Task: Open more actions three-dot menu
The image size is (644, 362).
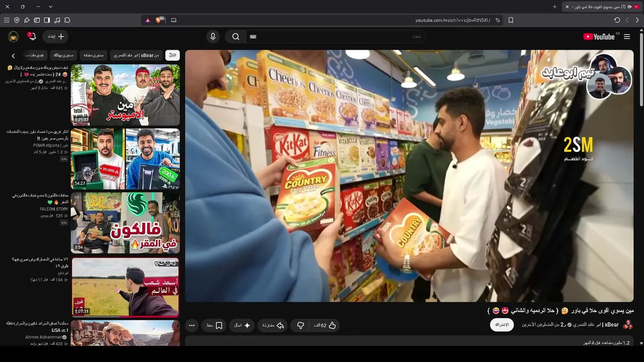Action: coord(192,325)
